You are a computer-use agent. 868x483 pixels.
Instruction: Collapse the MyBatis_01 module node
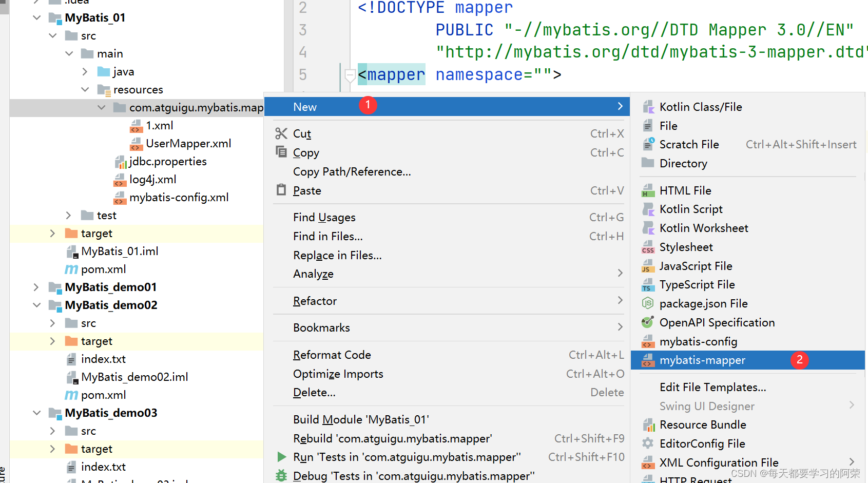pyautogui.click(x=36, y=18)
